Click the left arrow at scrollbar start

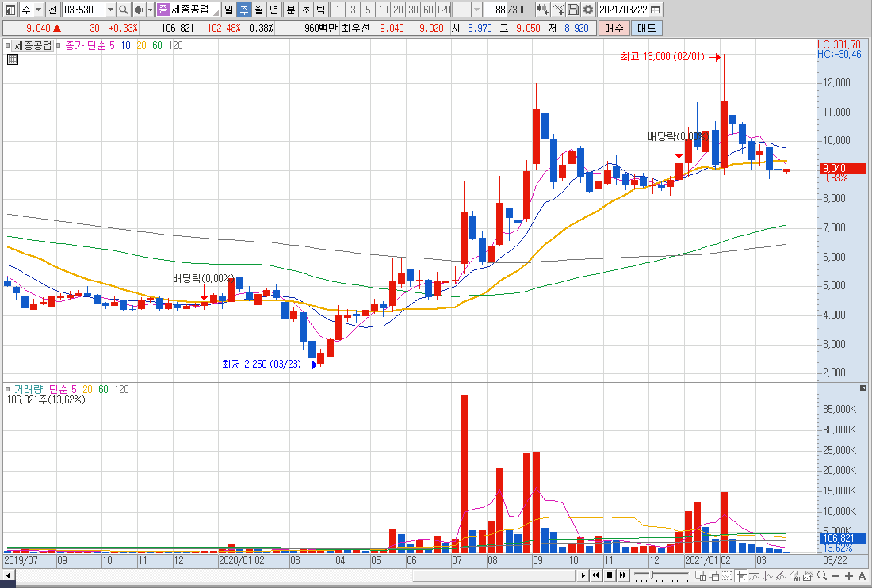(8, 575)
